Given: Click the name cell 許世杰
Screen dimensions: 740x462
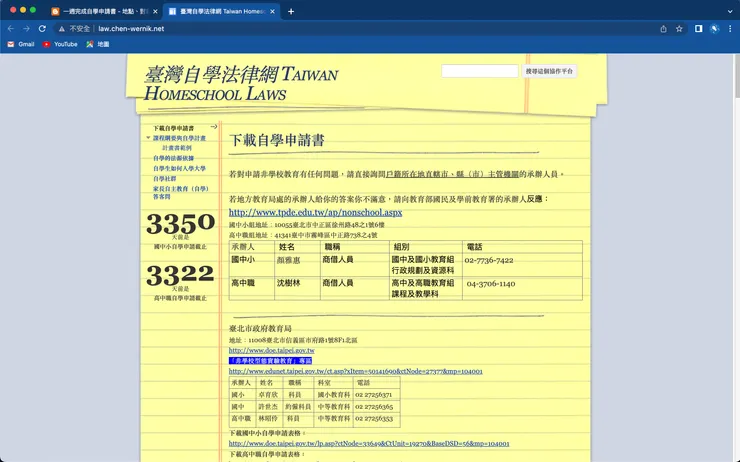Looking at the screenshot, I should click(268, 407).
